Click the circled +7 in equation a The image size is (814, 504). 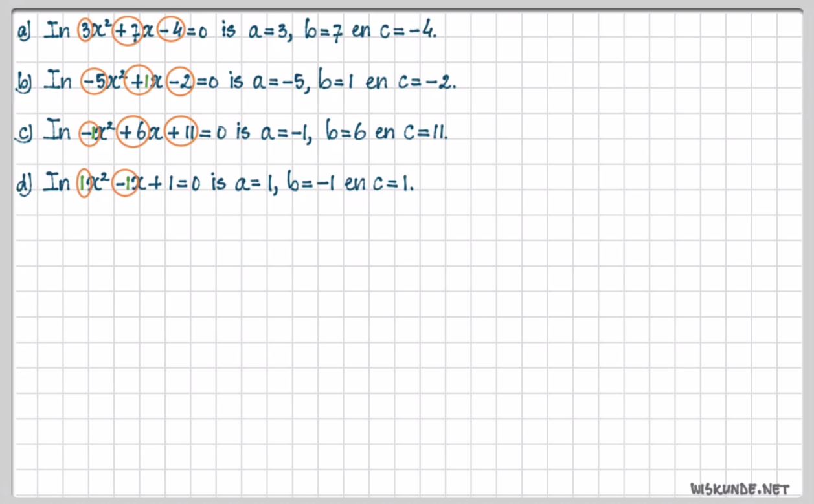pos(126,31)
